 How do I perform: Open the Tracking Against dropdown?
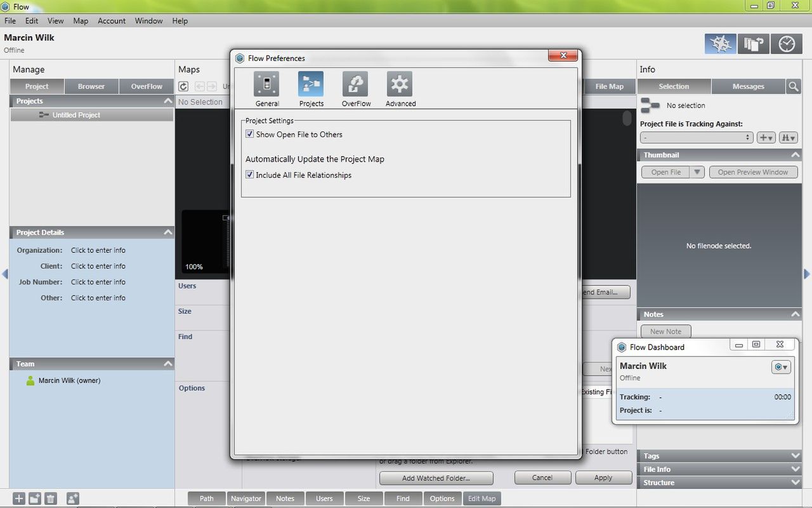tap(697, 137)
